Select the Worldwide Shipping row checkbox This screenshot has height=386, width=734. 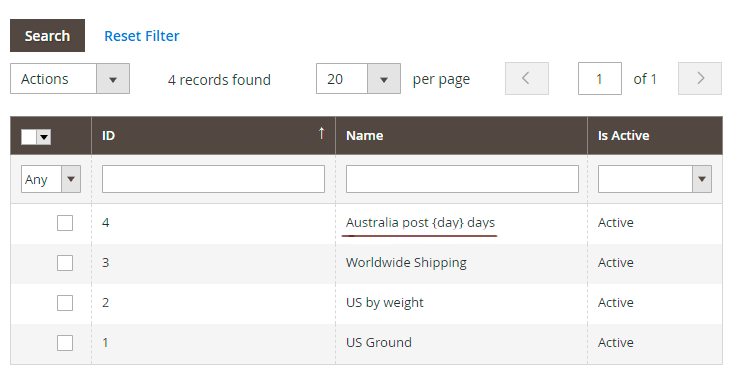[65, 263]
